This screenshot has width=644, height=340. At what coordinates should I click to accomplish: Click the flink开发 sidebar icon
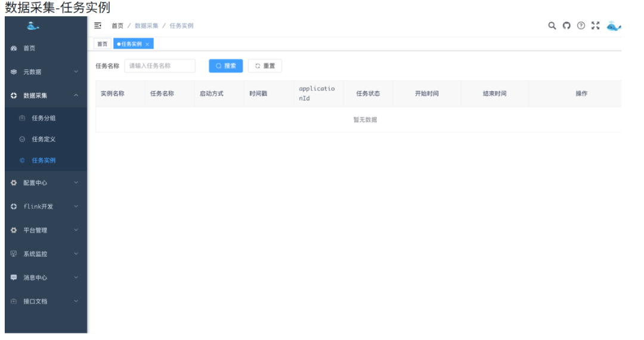click(14, 206)
